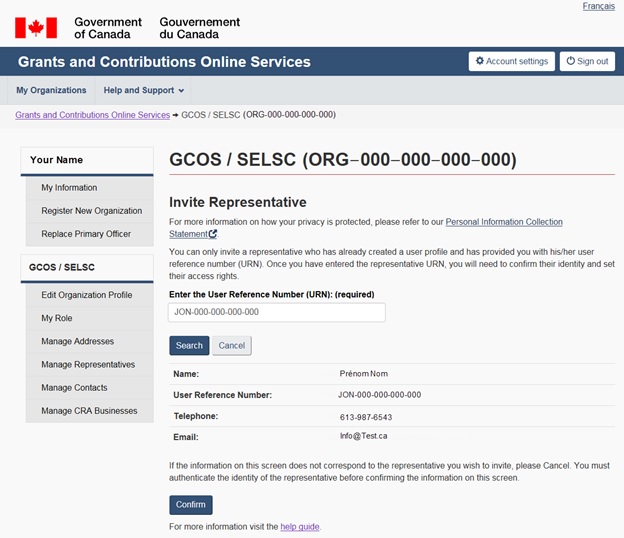This screenshot has height=538, width=624.
Task: Select Register New Organization
Action: pos(91,211)
